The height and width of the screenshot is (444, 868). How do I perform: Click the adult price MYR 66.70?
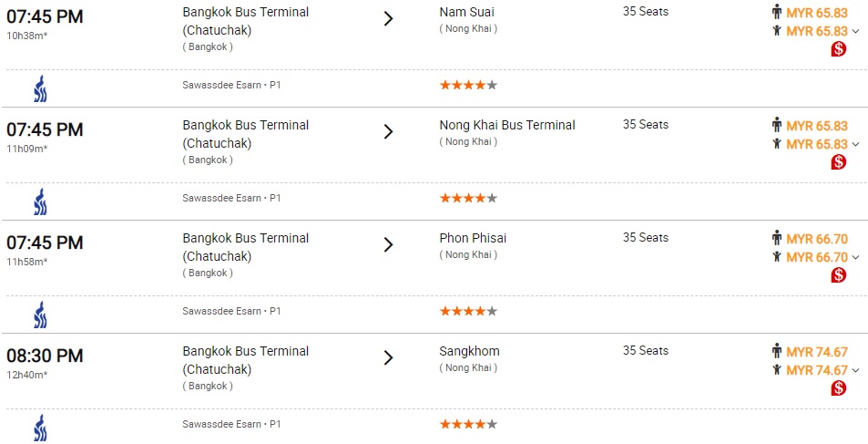(x=816, y=239)
